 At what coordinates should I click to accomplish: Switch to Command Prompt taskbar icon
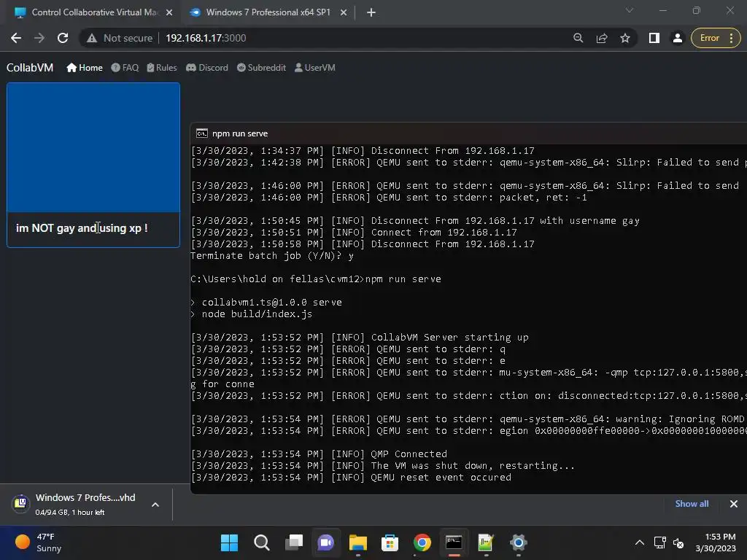[x=454, y=542]
